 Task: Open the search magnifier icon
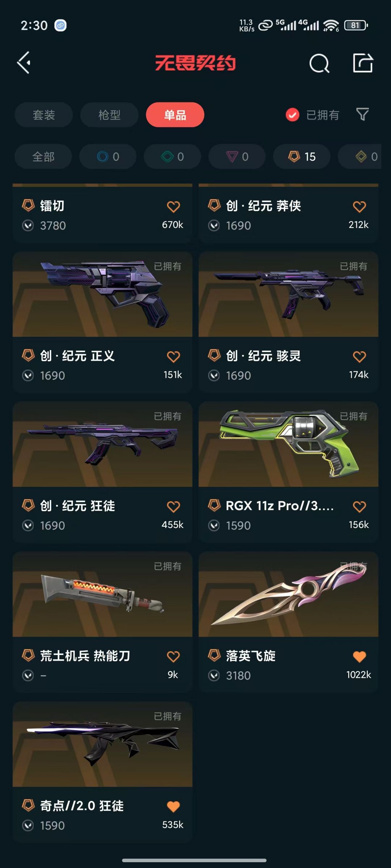click(x=319, y=63)
